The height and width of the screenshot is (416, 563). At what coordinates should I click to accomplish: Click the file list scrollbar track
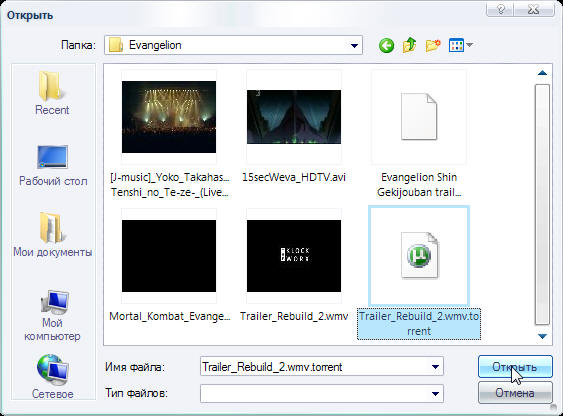(542, 205)
